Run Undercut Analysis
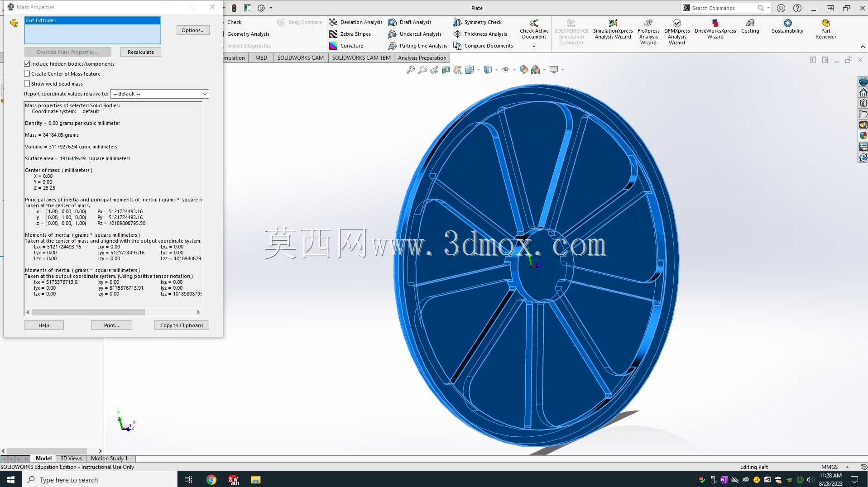 415,34
